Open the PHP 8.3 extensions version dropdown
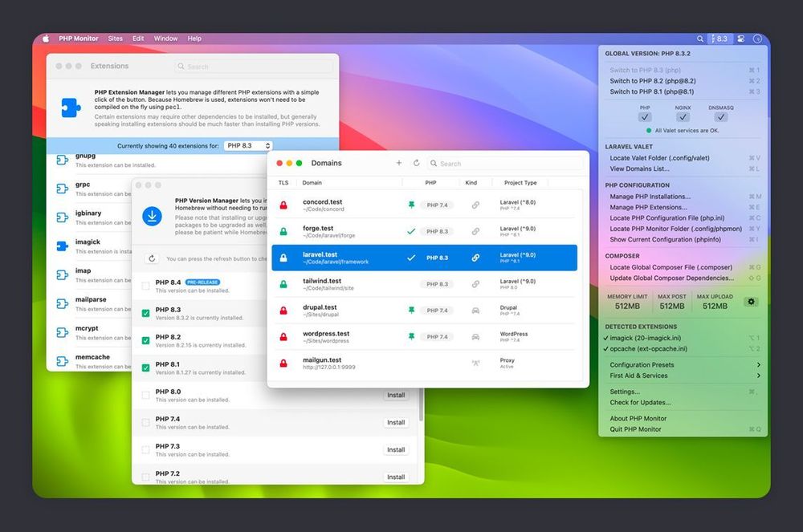Image resolution: width=803 pixels, height=532 pixels. (248, 146)
